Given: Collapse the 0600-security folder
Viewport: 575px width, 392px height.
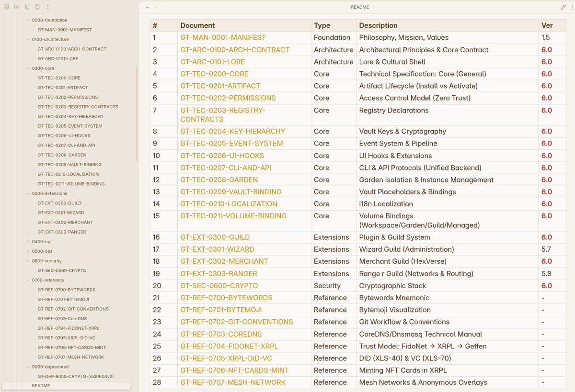Looking at the screenshot, I should point(27,261).
